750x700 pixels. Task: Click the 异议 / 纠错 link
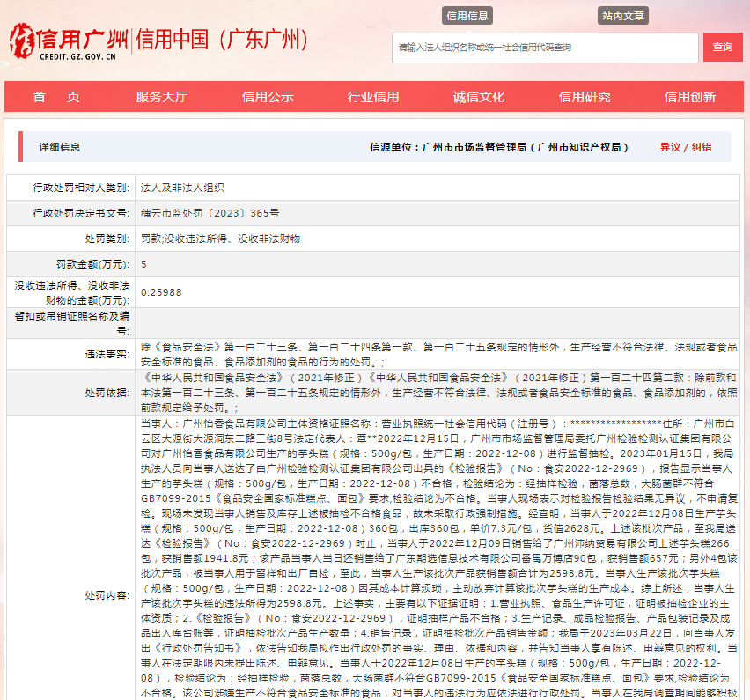coord(686,147)
